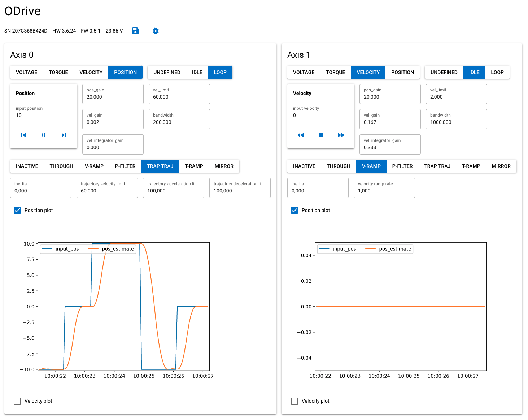Screen dimensions: 528x420
Task: Select V-RAMP input mode for Axis 0
Action: 94,166
